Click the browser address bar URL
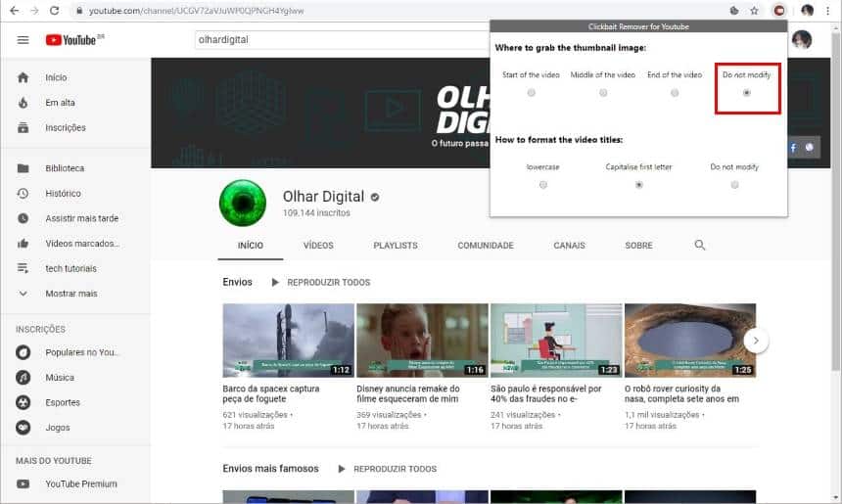The width and height of the screenshot is (842, 504). [x=196, y=10]
